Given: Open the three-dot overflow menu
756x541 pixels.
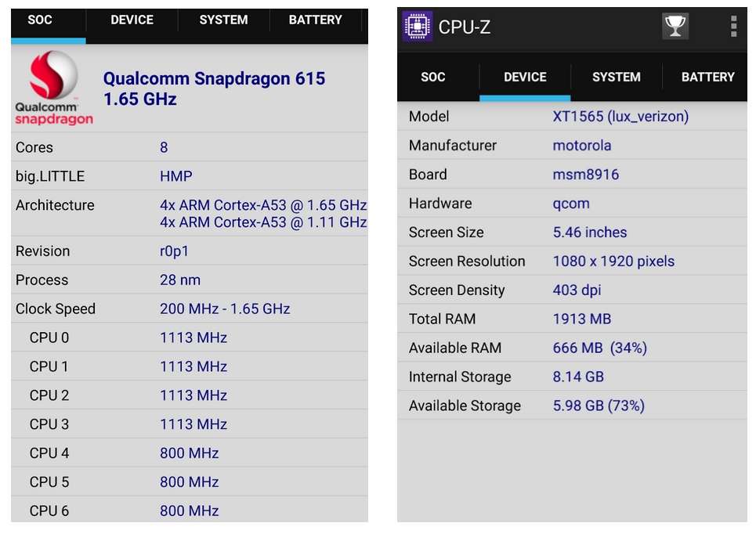Looking at the screenshot, I should 733,27.
